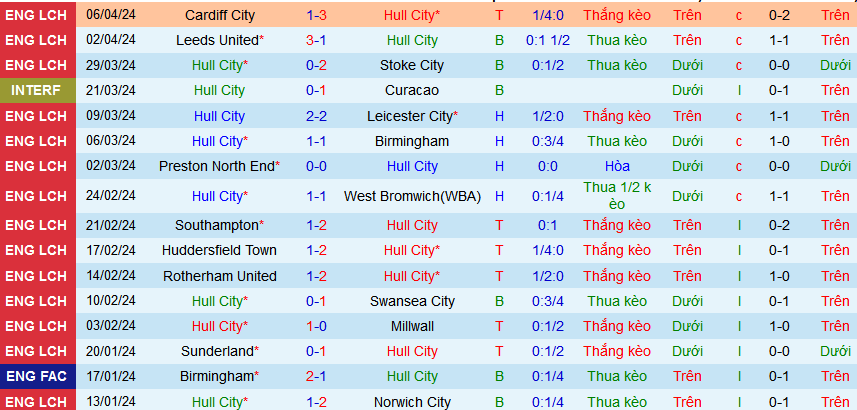This screenshot has height=410, width=857.
Task: Select Norwich City team name
Action: pos(411,402)
